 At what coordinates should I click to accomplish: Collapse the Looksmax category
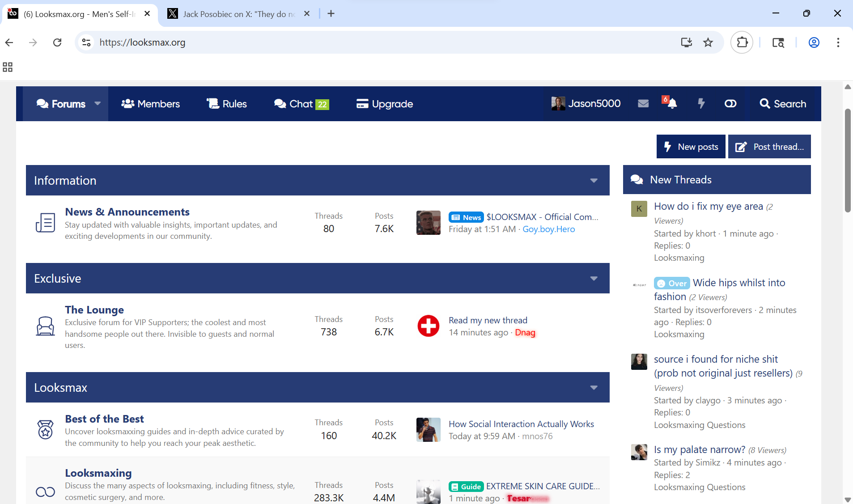tap(594, 388)
